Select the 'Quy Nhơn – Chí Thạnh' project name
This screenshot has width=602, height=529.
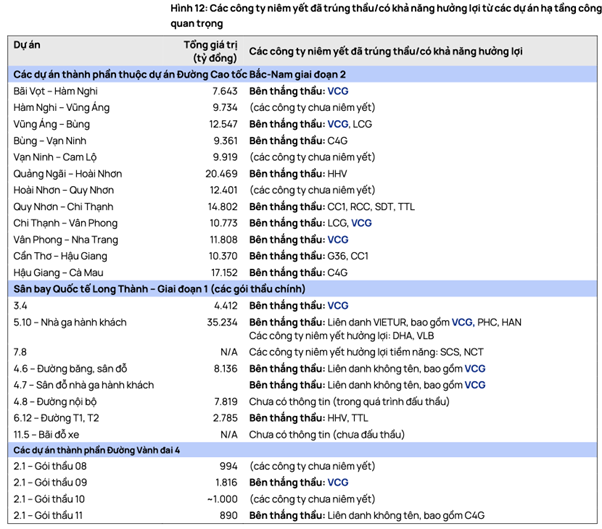[63, 207]
